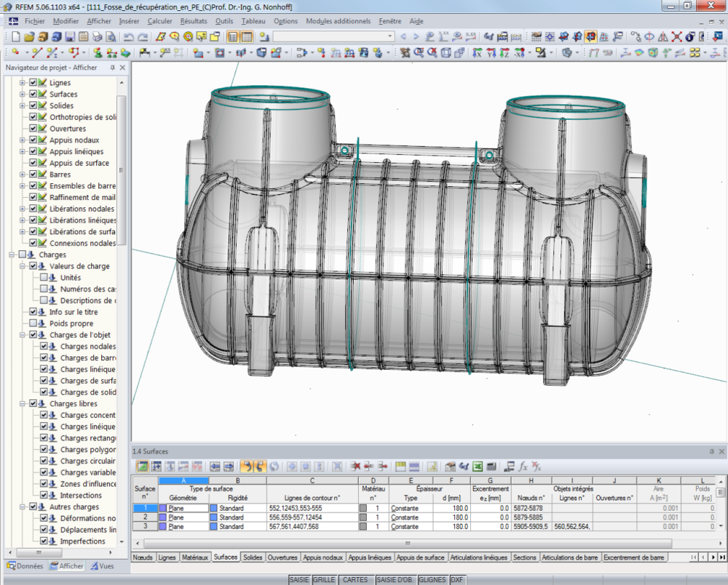This screenshot has height=585, width=728.
Task: Toggle the table display icon
Action: tap(247, 36)
